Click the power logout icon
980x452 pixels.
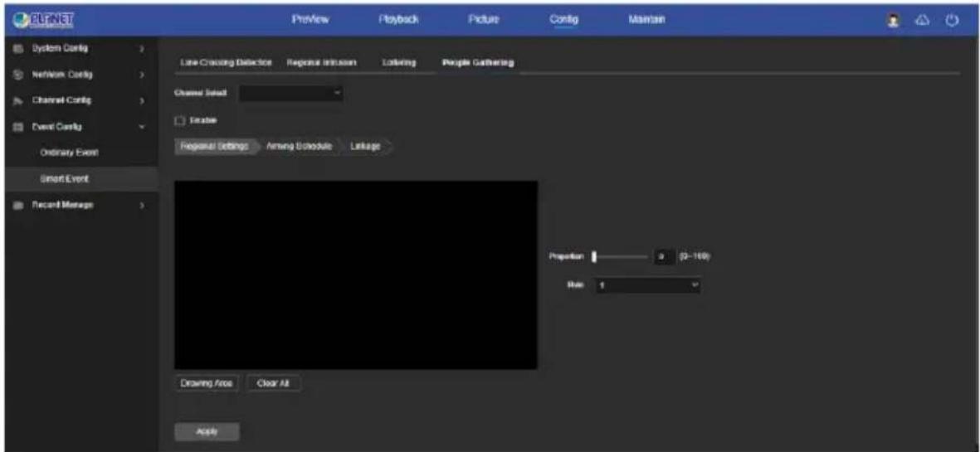(952, 21)
